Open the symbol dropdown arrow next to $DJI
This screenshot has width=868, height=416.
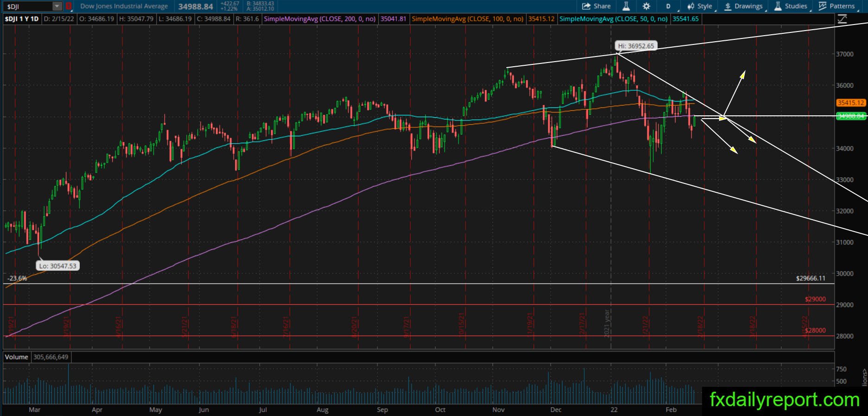(57, 6)
